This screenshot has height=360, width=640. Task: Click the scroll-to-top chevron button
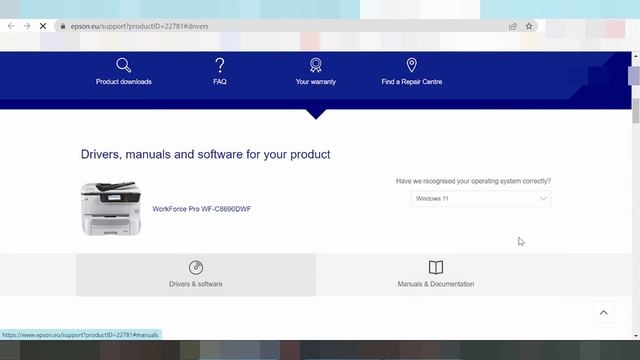point(604,313)
